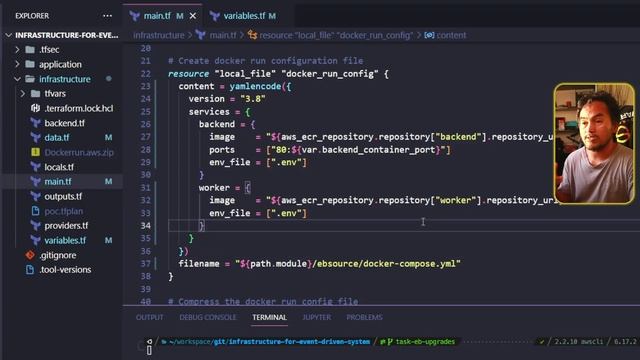Click the webcam overlay thumbnail
The image size is (640, 360).
(x=594, y=144)
